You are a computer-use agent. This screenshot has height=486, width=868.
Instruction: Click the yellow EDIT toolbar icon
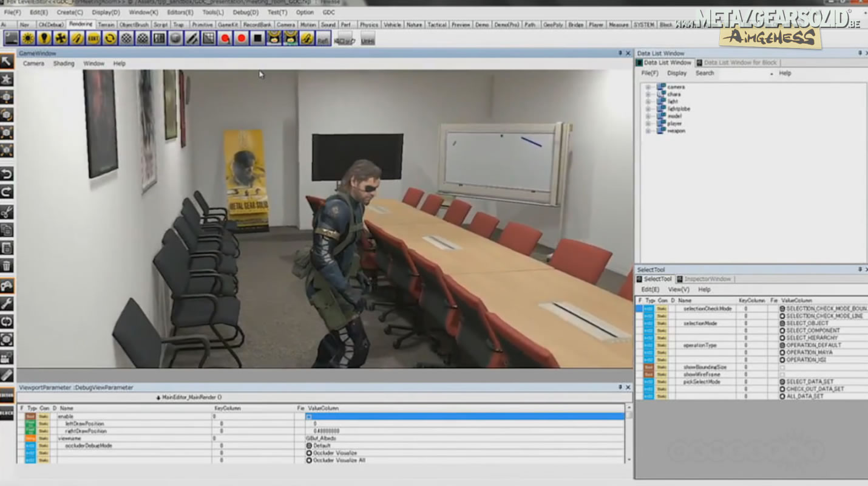(x=93, y=38)
